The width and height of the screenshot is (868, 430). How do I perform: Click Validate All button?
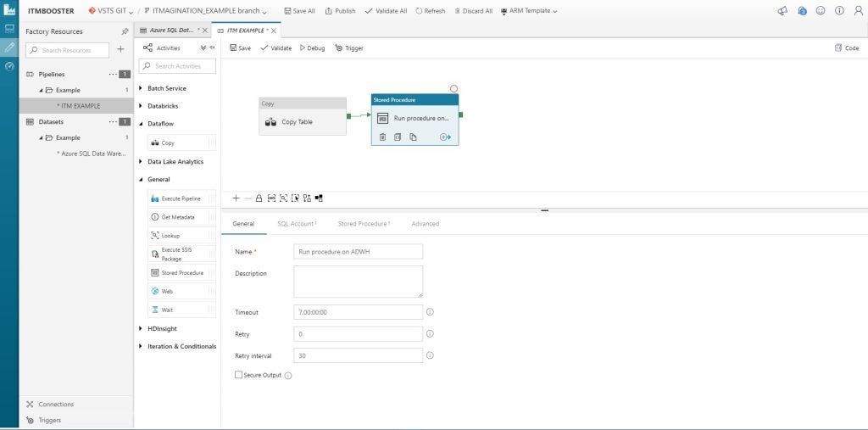tap(386, 11)
